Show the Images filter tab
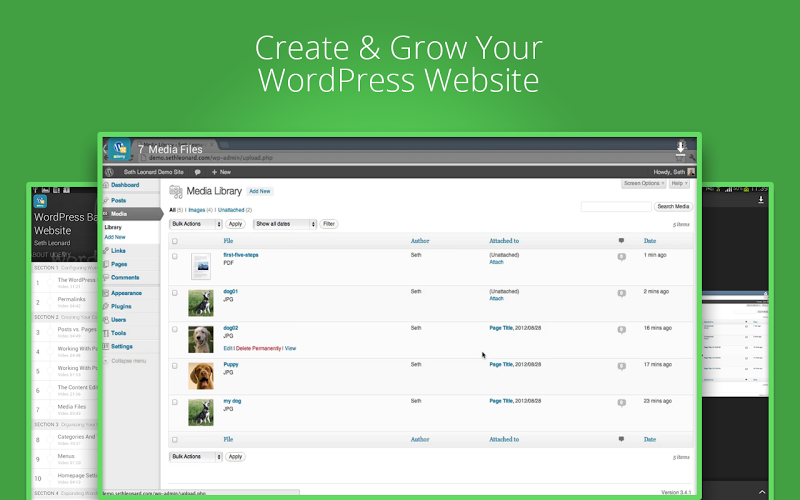Screen dimensions: 800x500 coord(197,210)
